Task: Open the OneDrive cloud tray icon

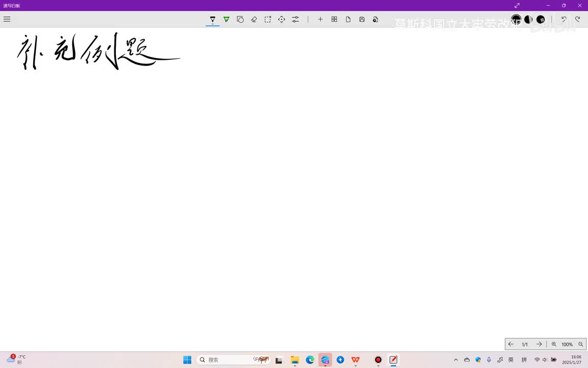Action: 467,360
